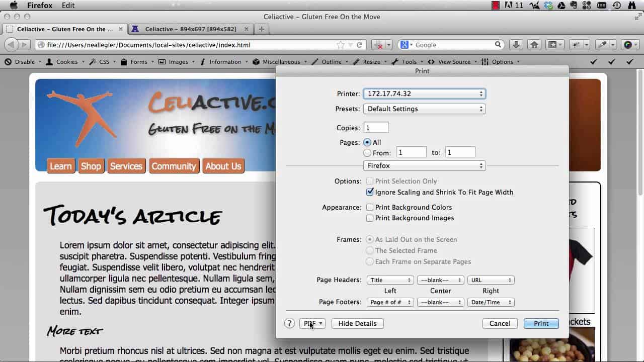Viewport: 644px width, 362px height.
Task: Go to the Home page icon
Action: (534, 45)
